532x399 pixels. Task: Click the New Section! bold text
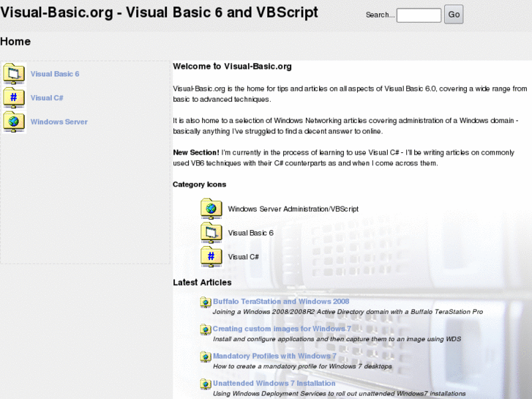196,152
